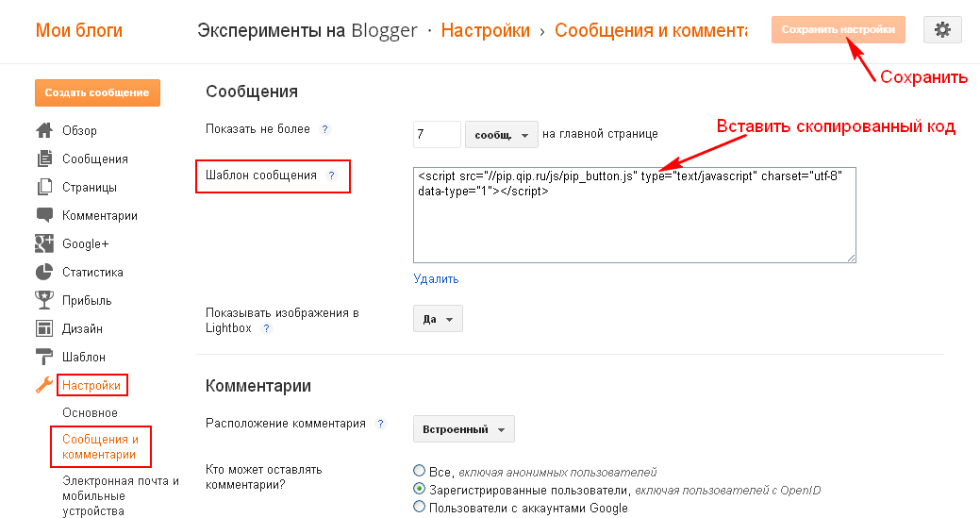Click the Google+ icon in the sidebar
This screenshot has height=518, width=980.
[44, 243]
